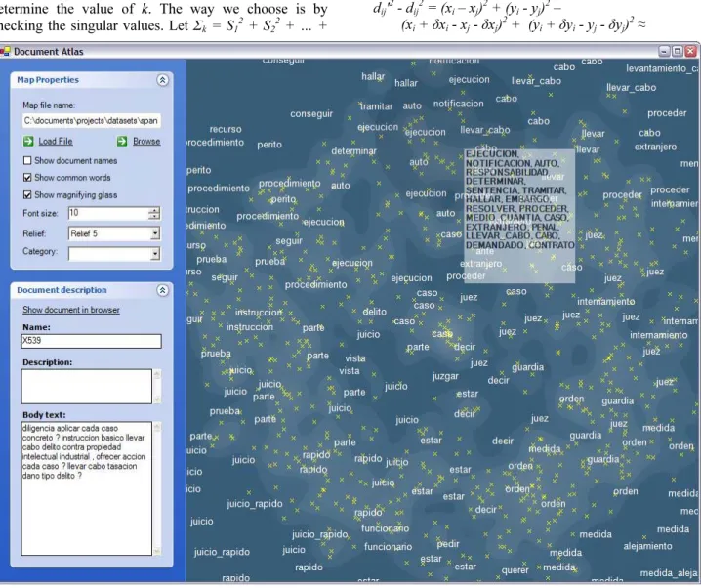Click the 'determinar' map label
The width and height of the screenshot is (701, 588).
pos(353,151)
